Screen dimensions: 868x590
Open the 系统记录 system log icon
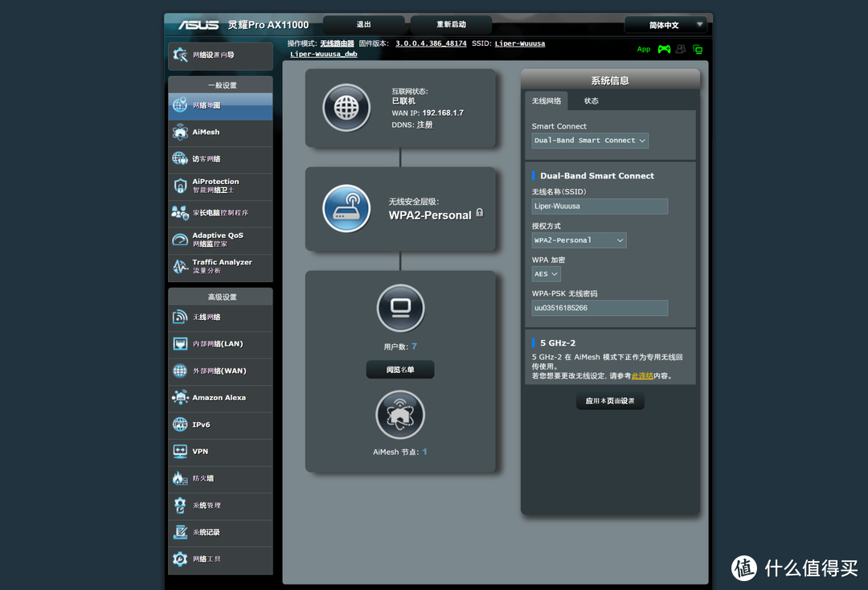[180, 532]
